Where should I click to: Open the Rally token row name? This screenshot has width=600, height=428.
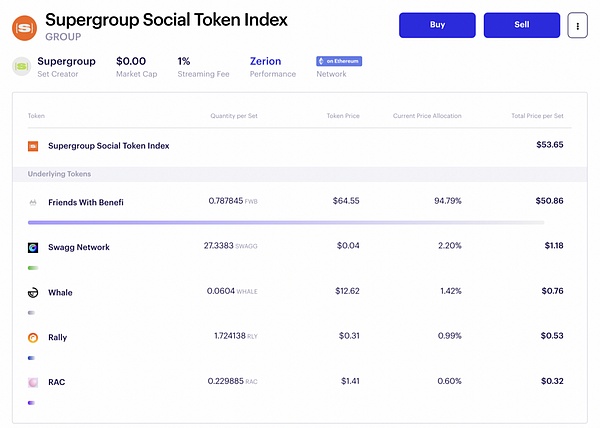click(58, 338)
